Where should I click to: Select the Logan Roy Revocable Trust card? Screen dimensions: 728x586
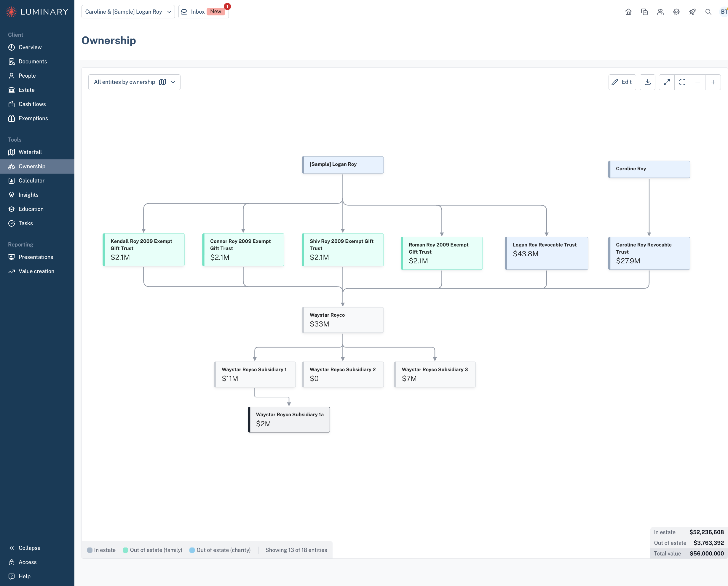tap(546, 253)
